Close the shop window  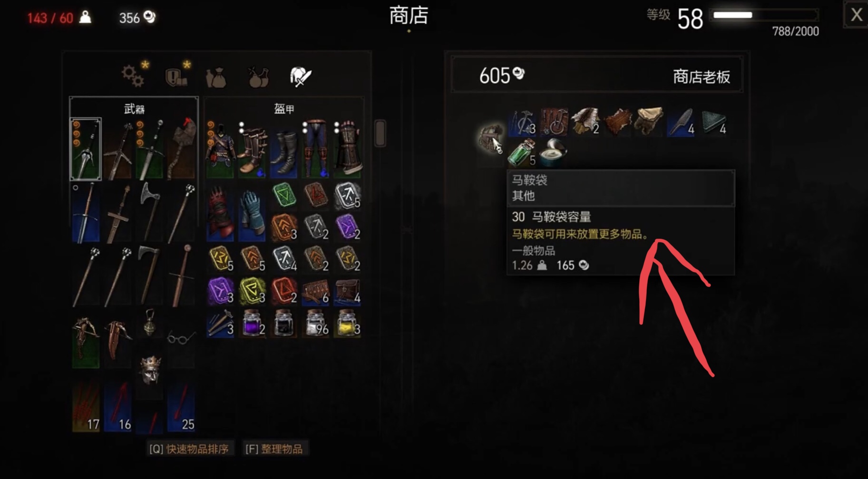click(856, 15)
